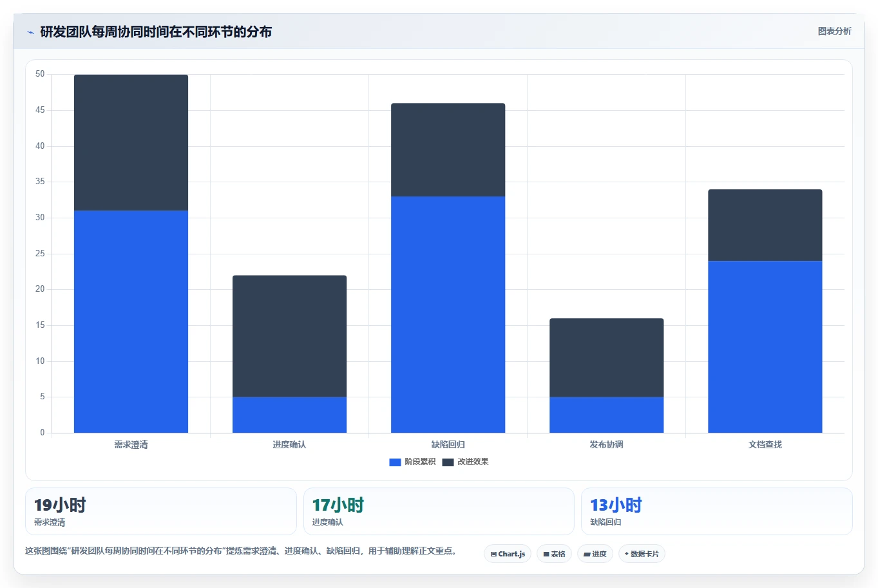The image size is (878, 588).
Task: Click the y-axis value 50
Action: tap(40, 74)
